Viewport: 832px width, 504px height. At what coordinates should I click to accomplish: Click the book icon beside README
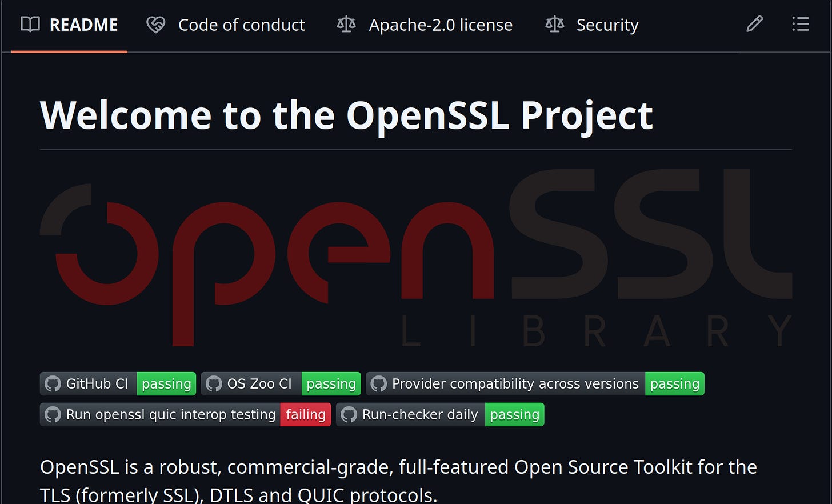(30, 25)
